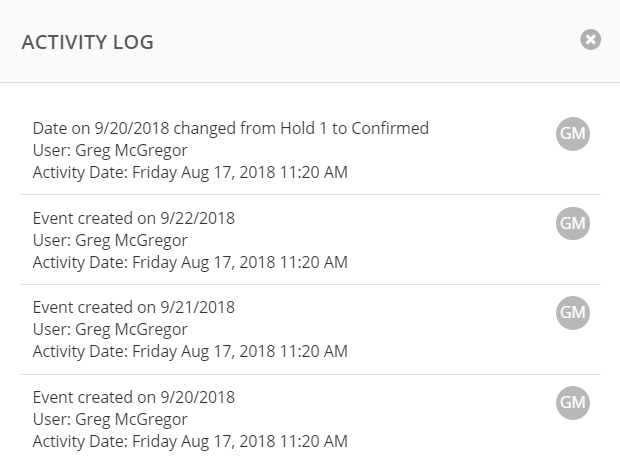
Task: Click 'Date on 9/20/2018 changed from Hold 1' entry
Action: click(x=231, y=128)
